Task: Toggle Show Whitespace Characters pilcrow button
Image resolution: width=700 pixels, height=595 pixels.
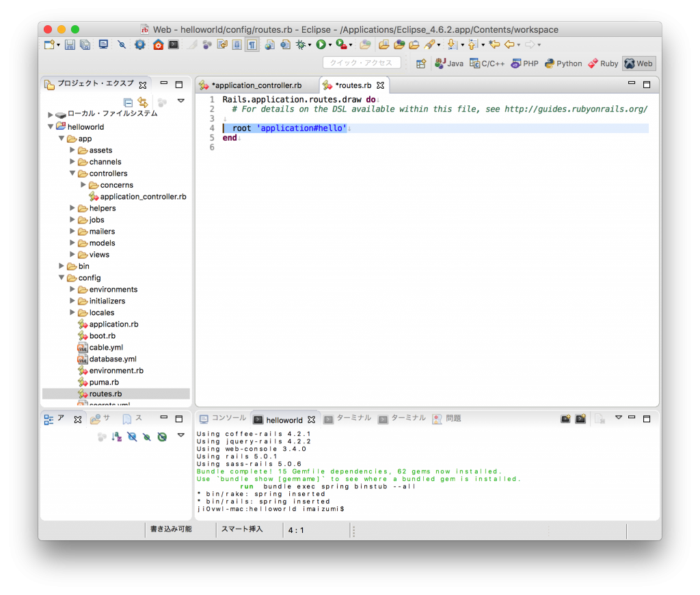Action: [x=252, y=44]
